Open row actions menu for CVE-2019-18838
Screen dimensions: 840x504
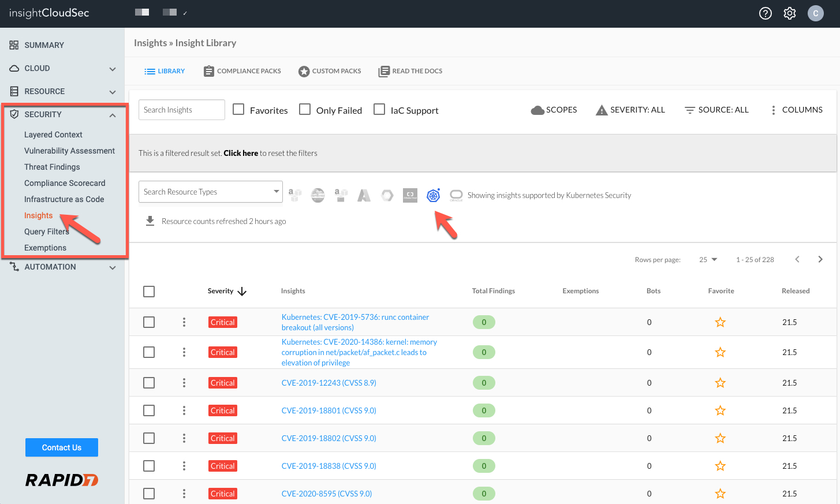pos(184,466)
